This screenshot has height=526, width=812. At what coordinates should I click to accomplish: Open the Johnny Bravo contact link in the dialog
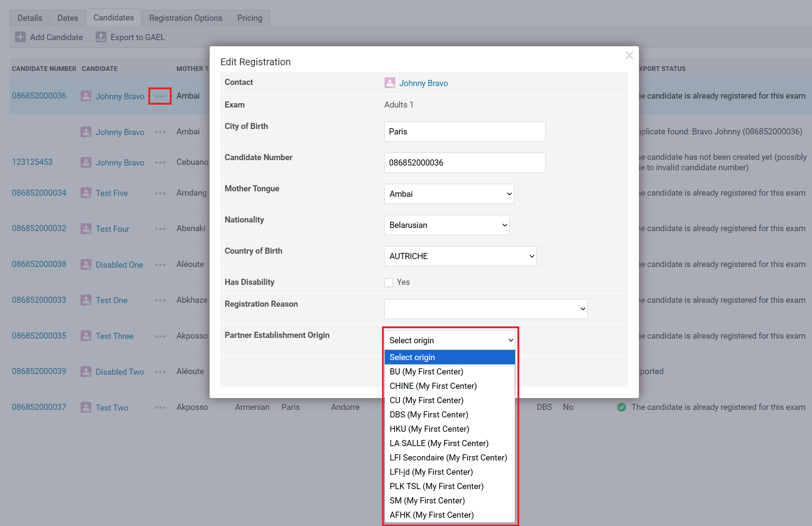423,83
